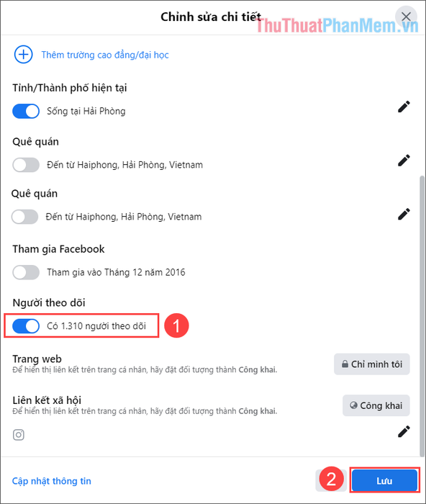Open the Công khai audience selector
The width and height of the screenshot is (426, 504).
pos(376,405)
